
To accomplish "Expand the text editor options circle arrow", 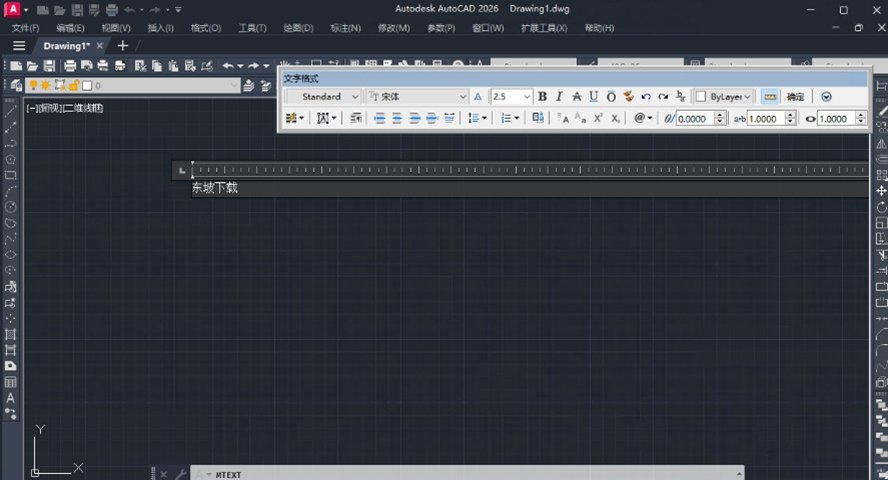I will [826, 97].
